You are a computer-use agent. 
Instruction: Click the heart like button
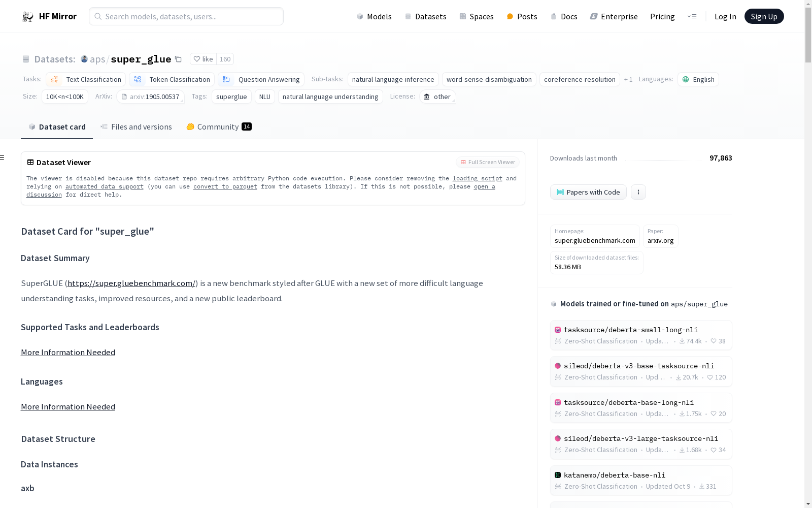[203, 59]
